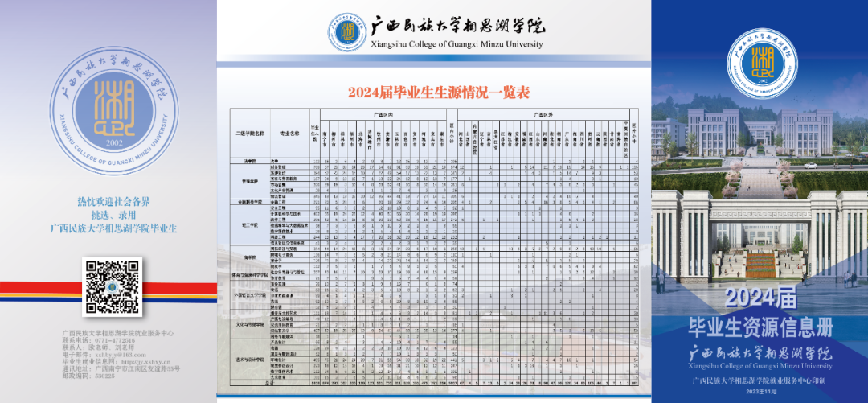Click 广西民族大学相思湖学院就业服务中心印制 on cover
Image resolution: width=868 pixels, height=403 pixels.
[760, 380]
